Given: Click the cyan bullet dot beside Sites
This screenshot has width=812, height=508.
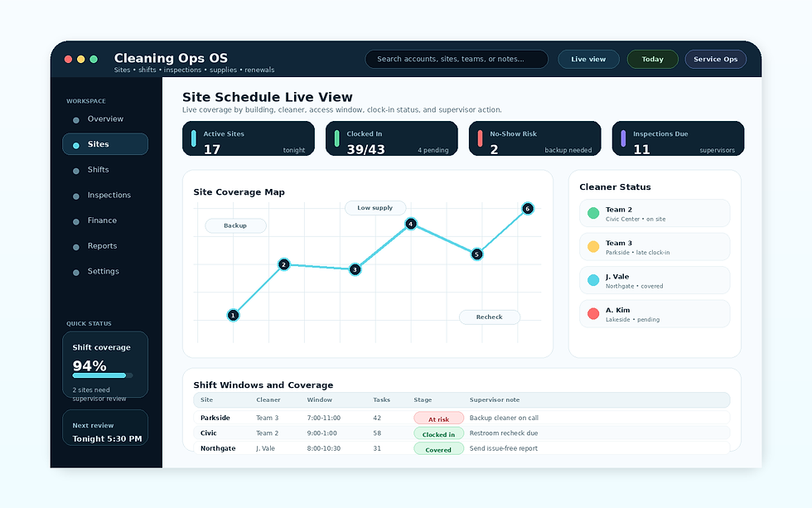Looking at the screenshot, I should point(76,146).
